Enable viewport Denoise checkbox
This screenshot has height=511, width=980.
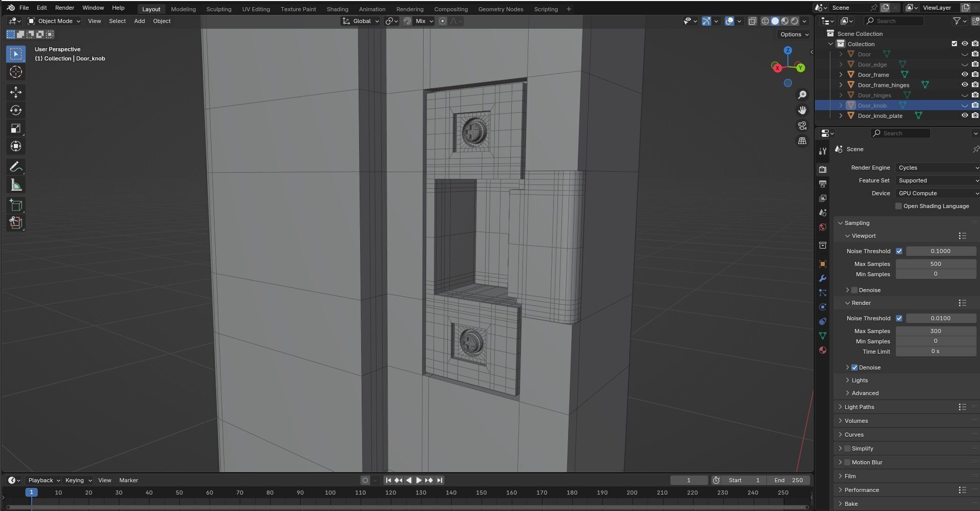[854, 290]
